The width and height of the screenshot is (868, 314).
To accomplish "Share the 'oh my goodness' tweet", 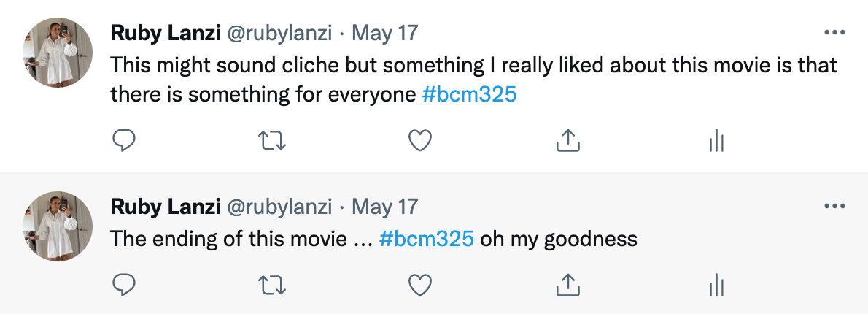I will point(567,285).
